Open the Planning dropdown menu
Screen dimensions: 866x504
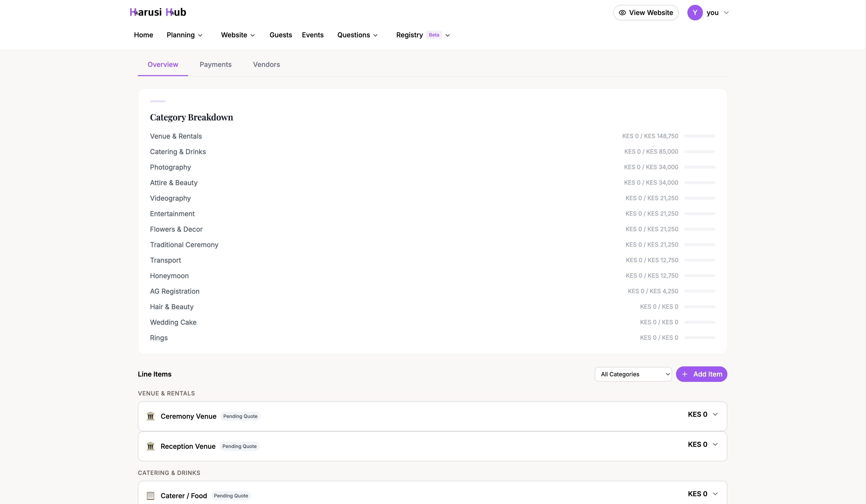184,35
